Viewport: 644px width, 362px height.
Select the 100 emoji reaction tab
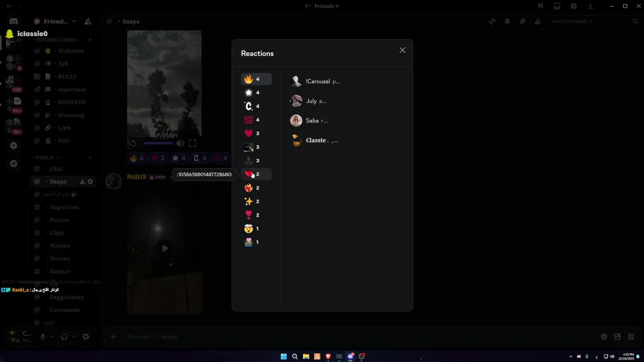pos(256,120)
